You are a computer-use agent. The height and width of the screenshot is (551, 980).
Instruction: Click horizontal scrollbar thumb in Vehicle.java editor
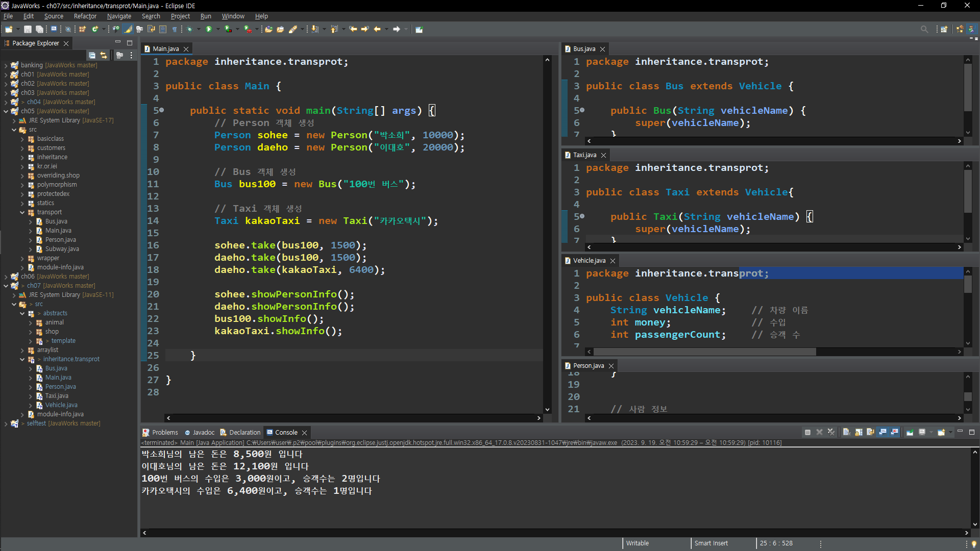(704, 352)
